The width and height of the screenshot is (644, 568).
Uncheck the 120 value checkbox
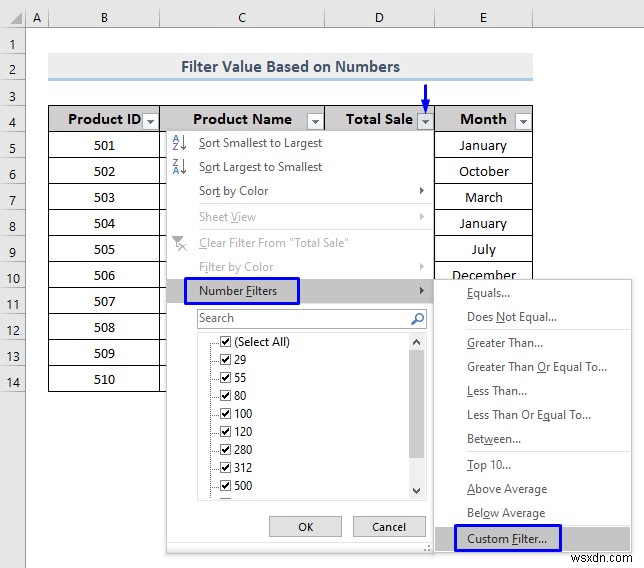click(225, 431)
